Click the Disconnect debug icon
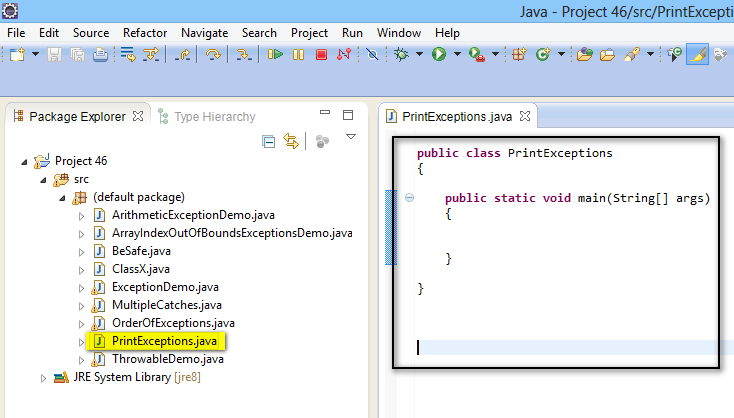Screen dimensions: 734x418 coord(344,54)
